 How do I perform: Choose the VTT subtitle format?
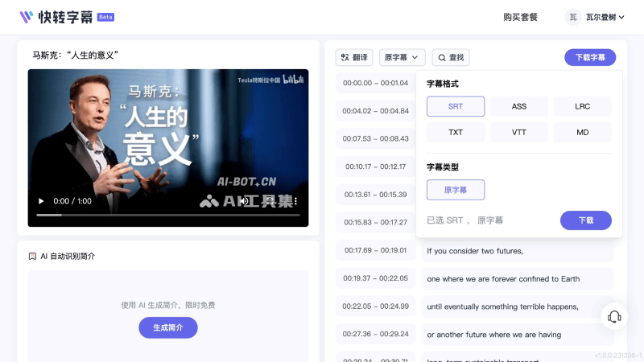[519, 132]
